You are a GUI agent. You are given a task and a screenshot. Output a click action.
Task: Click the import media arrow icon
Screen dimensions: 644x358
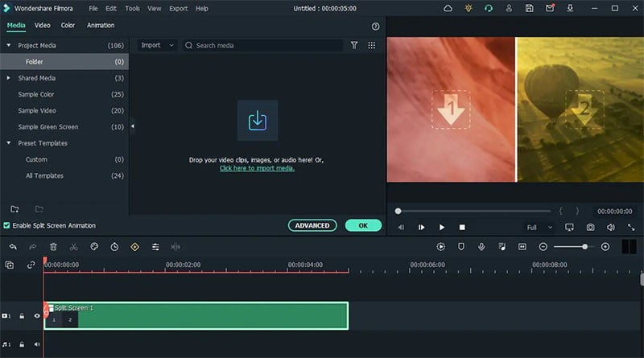point(258,121)
